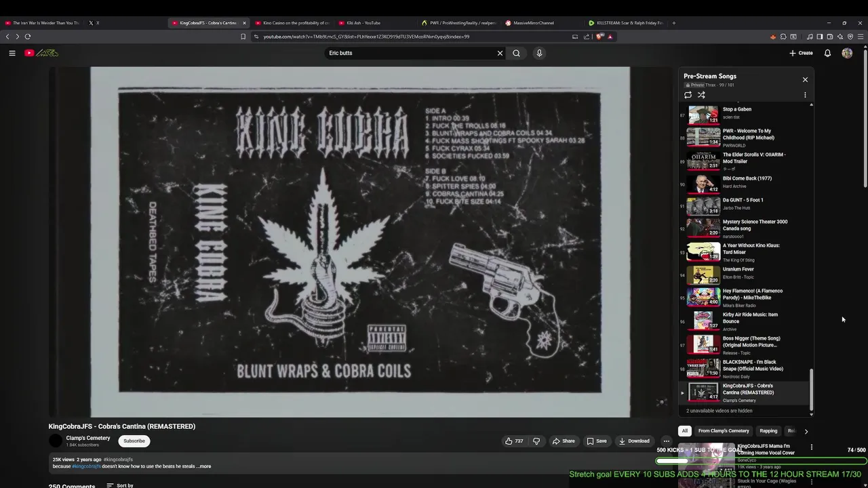Image resolution: width=868 pixels, height=488 pixels.
Task: Run the search with magnifier icon
Action: tap(516, 53)
